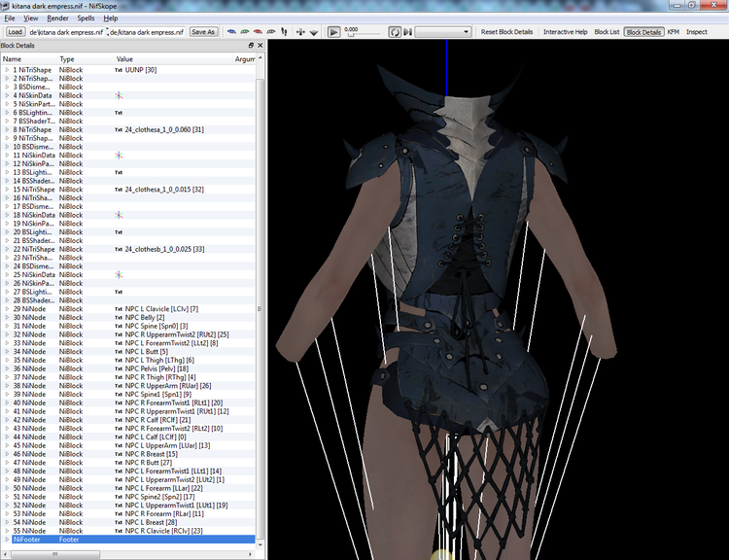Click the file-swap arrows between path fields
The image size is (729, 560).
click(x=107, y=32)
